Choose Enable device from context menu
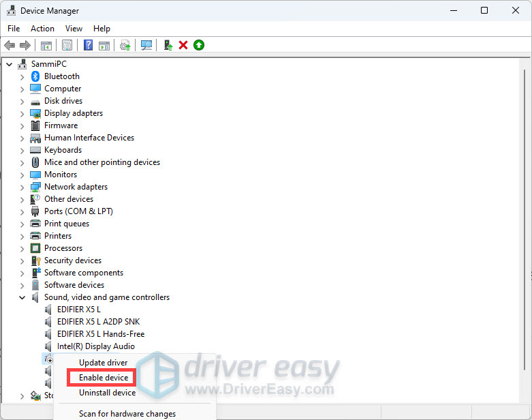The image size is (532, 420). tap(103, 378)
